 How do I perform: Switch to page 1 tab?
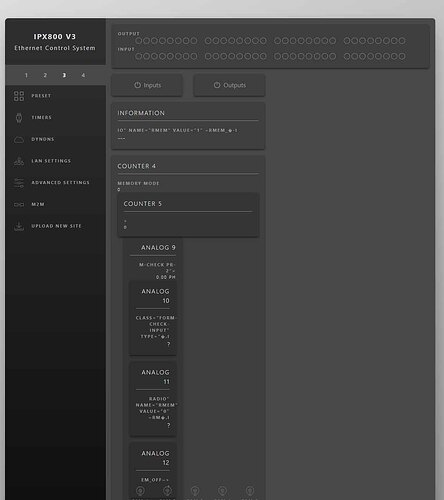pyautogui.click(x=26, y=75)
